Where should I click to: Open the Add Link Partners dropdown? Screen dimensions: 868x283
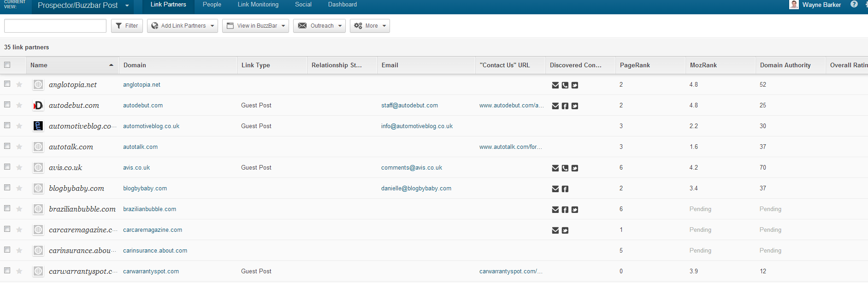[183, 26]
